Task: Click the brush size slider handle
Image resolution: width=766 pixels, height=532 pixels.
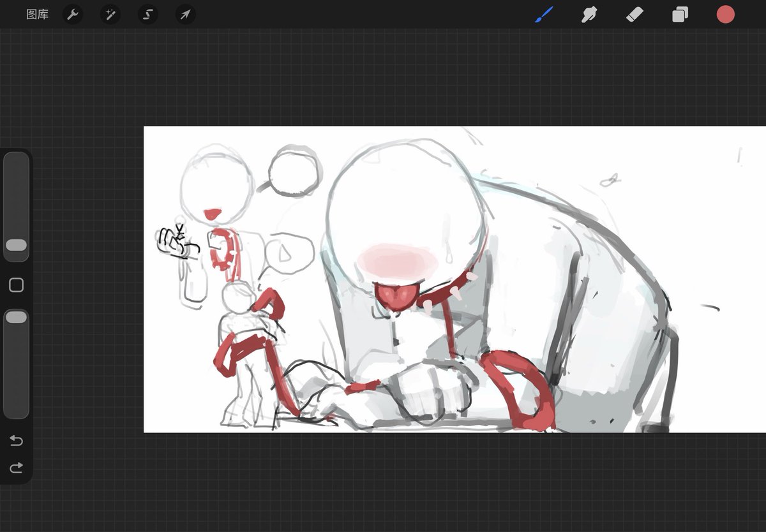Action: pos(16,245)
